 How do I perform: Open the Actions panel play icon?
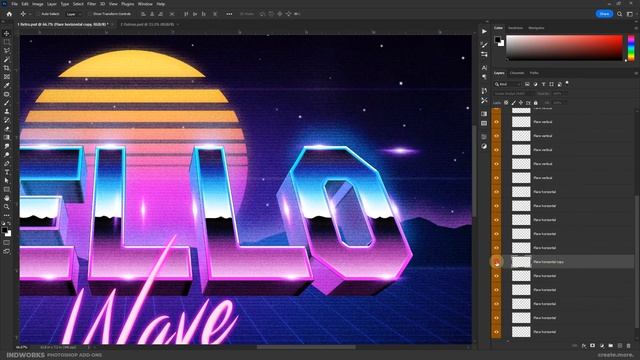tap(484, 31)
